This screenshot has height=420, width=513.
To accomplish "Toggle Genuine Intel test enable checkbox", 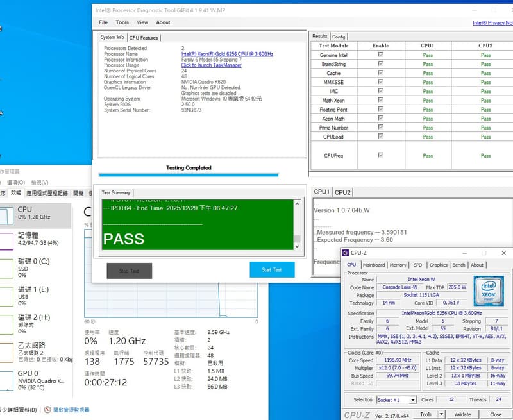I will point(380,55).
